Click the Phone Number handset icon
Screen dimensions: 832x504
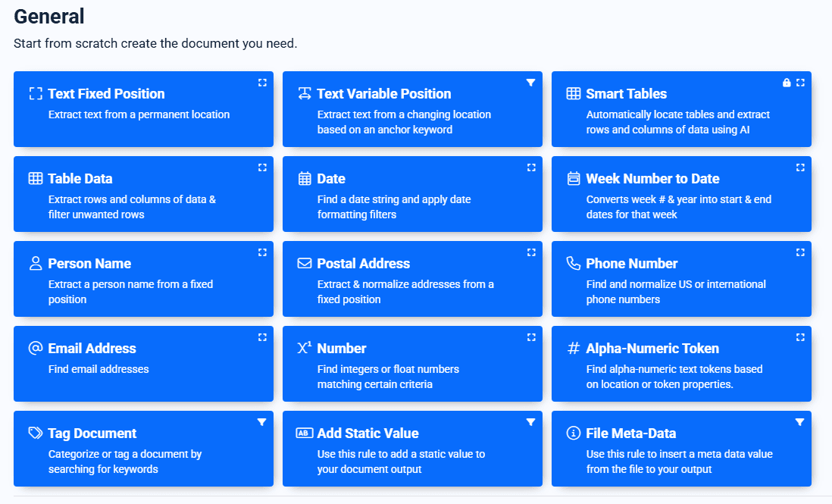click(574, 264)
